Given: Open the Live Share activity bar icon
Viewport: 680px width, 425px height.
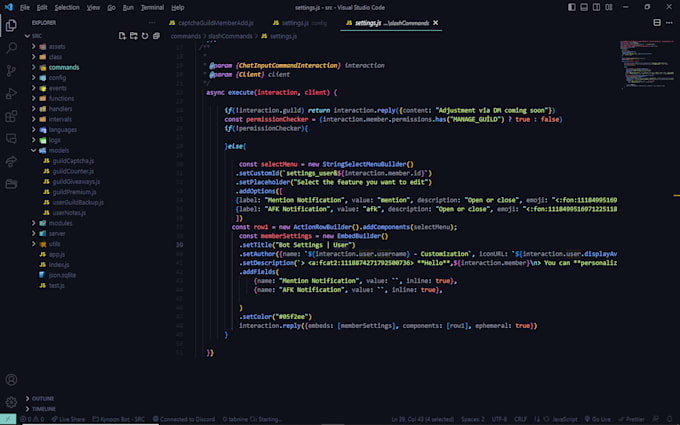Looking at the screenshot, I should 11,161.
